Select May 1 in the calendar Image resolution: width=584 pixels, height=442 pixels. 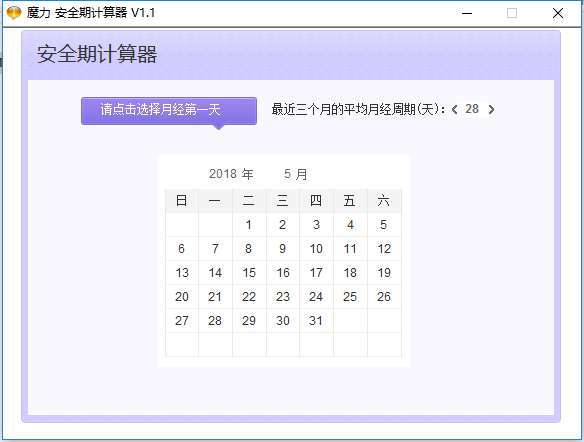click(249, 225)
